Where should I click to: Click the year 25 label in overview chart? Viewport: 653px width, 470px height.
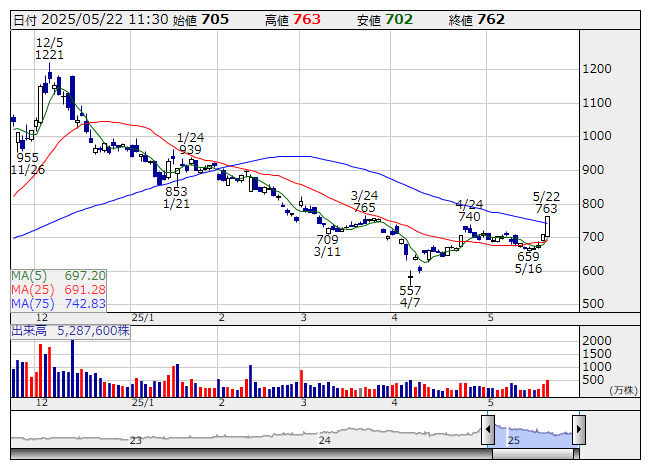[513, 440]
